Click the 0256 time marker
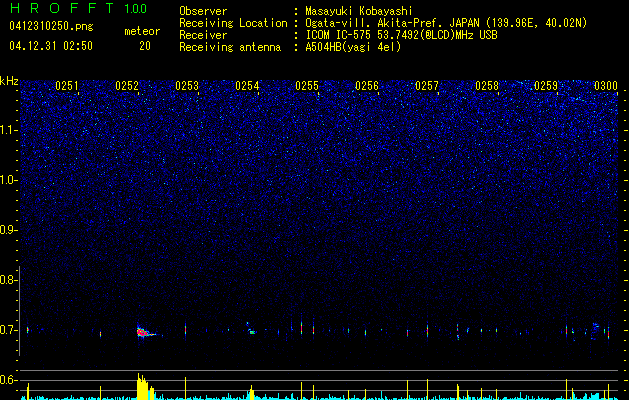Screen dimensions: 629x400 [x=367, y=86]
